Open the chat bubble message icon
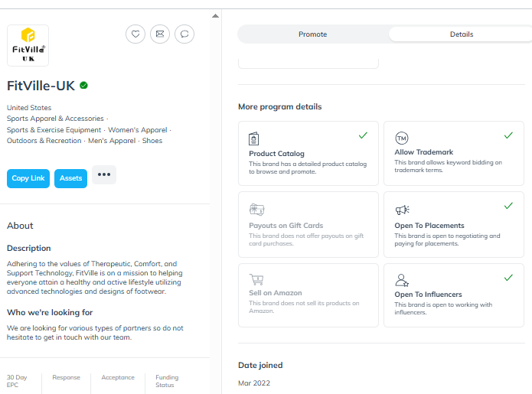 tap(184, 34)
